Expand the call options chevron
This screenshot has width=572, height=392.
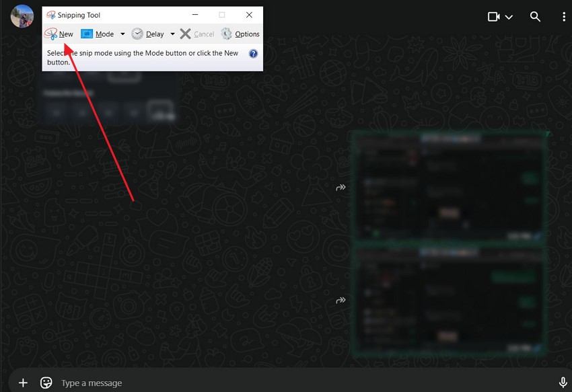point(509,17)
